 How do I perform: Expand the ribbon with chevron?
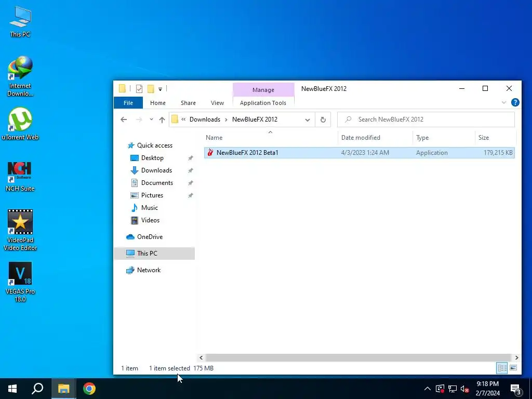click(504, 102)
